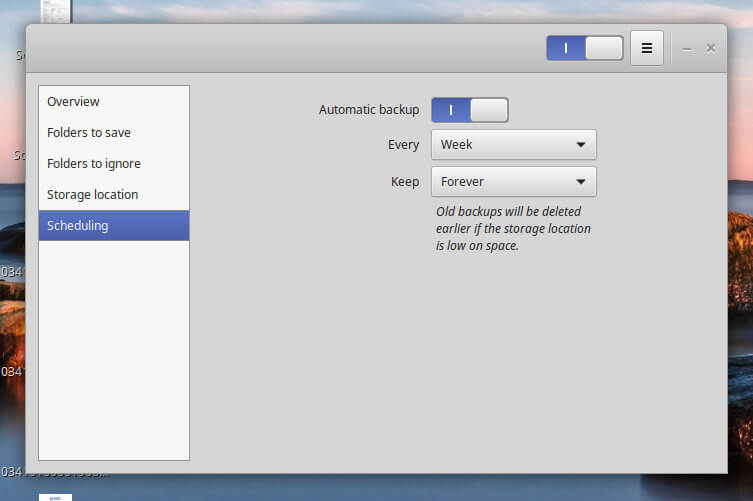Click the desktop file icon above the window

coord(55,10)
